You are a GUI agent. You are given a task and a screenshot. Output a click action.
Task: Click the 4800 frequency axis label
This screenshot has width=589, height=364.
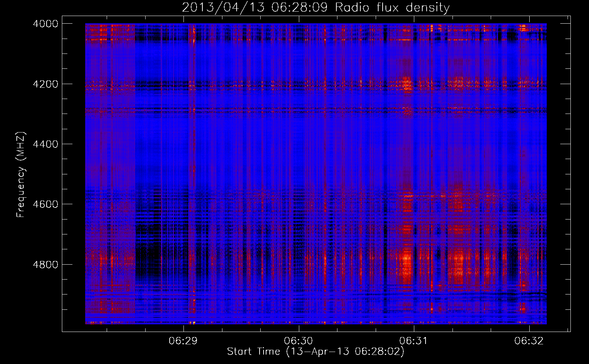point(45,265)
